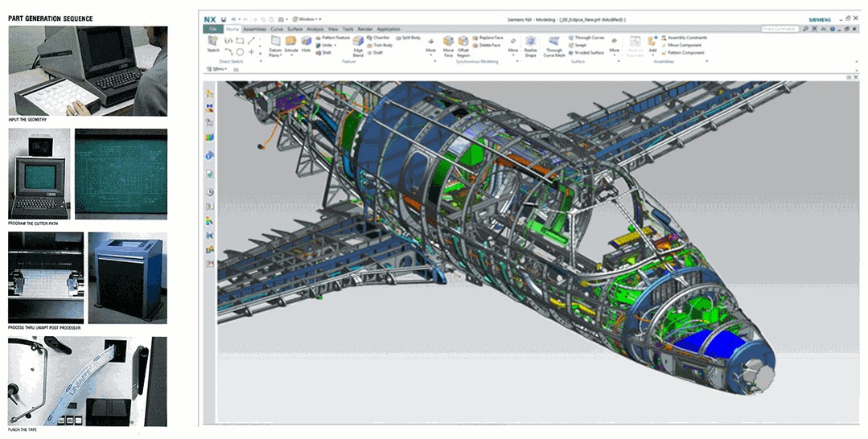Viewport: 868px width, 439px height.
Task: Switch to the View ribbon tab
Action: pos(333,29)
